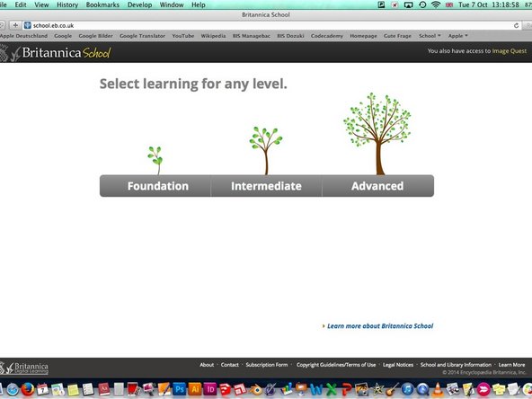Open Copyright Guidelines/Terms of Use link
This screenshot has width=532, height=399.
(336, 365)
